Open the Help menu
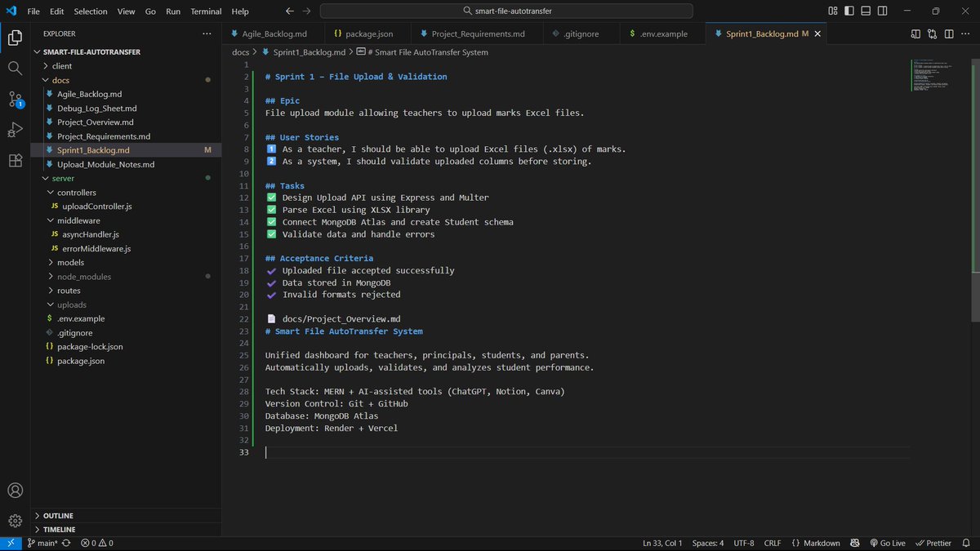This screenshot has width=980, height=551. [x=240, y=11]
